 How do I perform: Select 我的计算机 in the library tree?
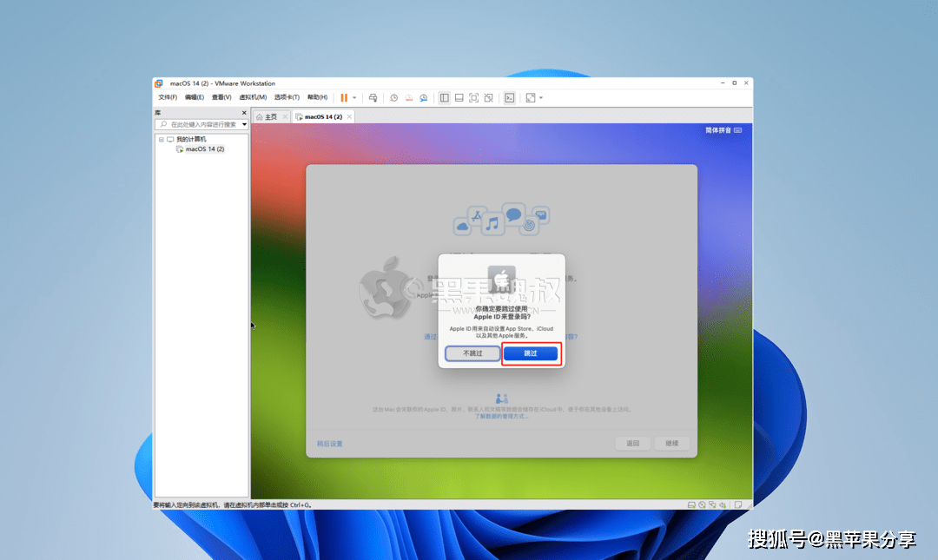191,140
